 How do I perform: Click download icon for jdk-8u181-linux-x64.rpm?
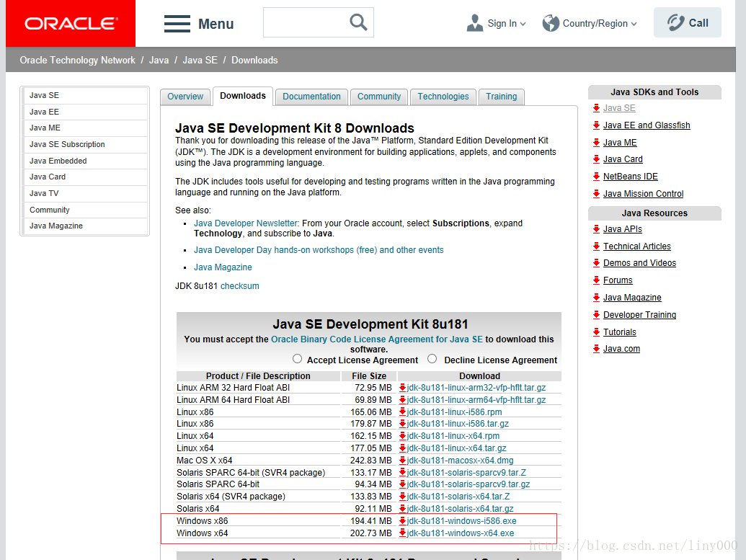click(402, 436)
